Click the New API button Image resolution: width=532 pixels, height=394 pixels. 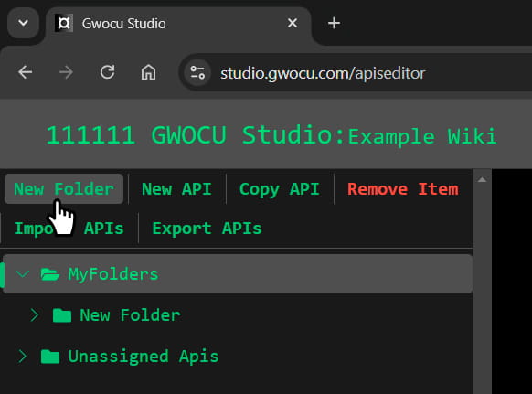(176, 189)
